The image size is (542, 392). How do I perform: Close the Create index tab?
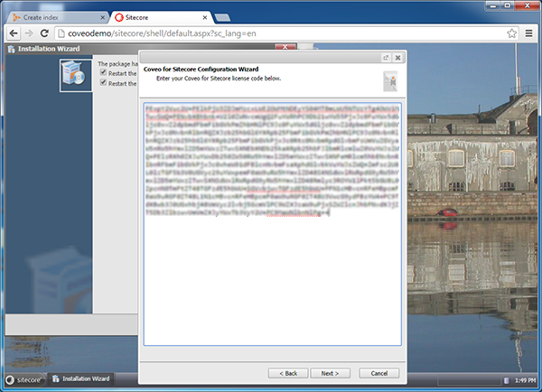tap(102, 17)
